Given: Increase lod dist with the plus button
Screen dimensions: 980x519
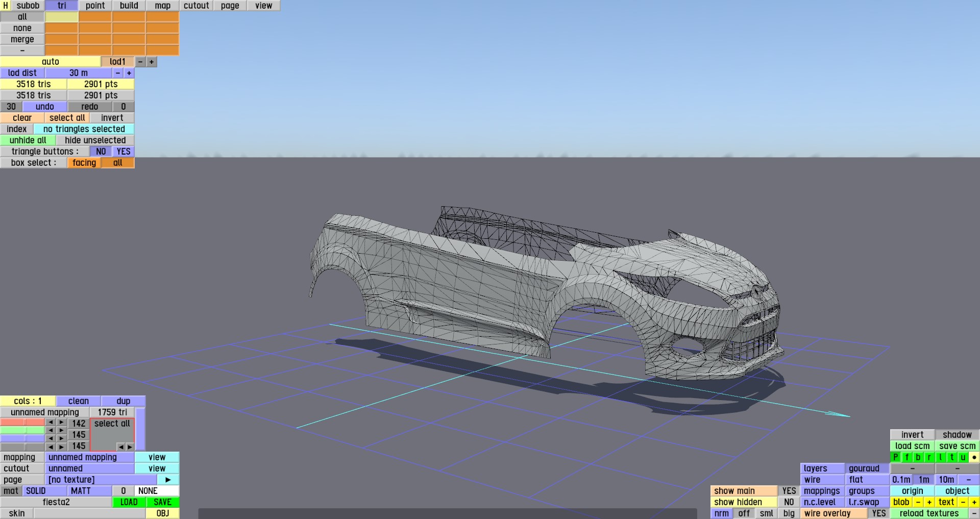Looking at the screenshot, I should (x=129, y=73).
